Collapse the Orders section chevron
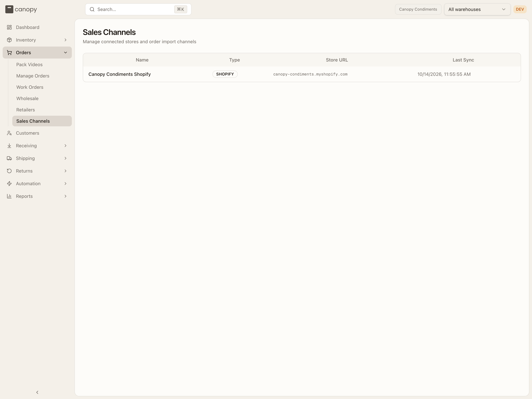 65,53
